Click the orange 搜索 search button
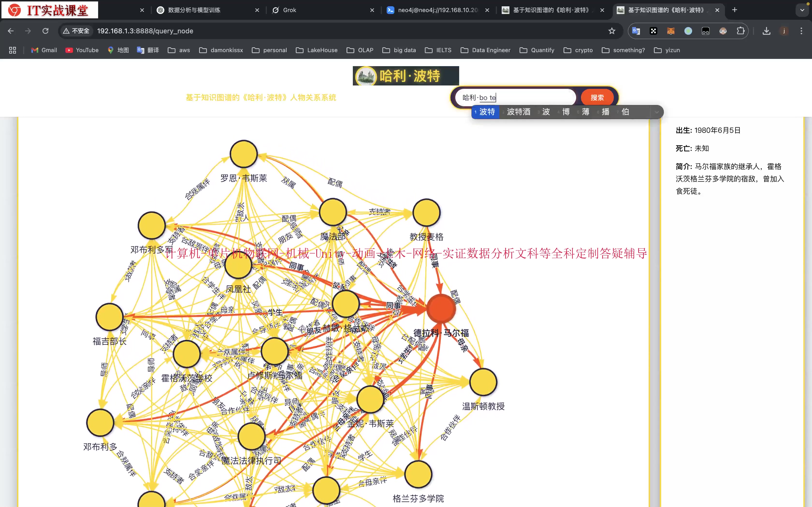812x507 pixels. point(597,98)
